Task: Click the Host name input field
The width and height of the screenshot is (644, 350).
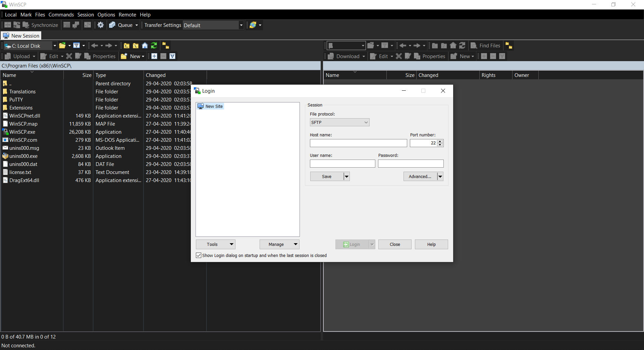Action: click(x=358, y=143)
